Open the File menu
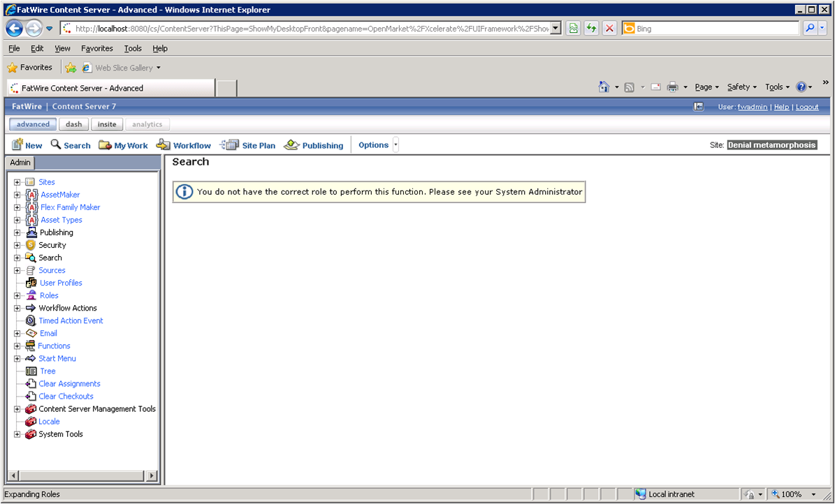835x504 pixels. pyautogui.click(x=15, y=48)
